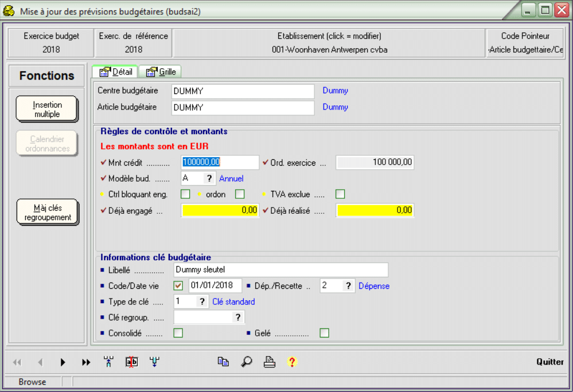Click Quitter to exit
The height and width of the screenshot is (392, 573).
549,362
